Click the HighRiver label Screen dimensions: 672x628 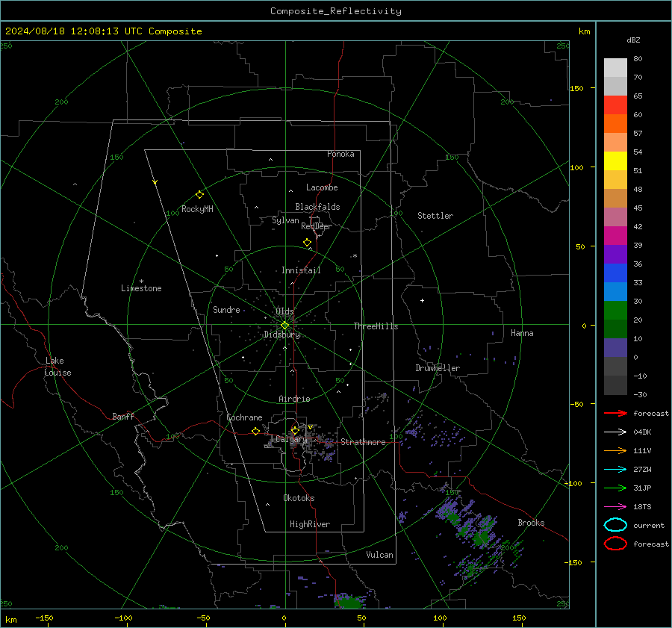[x=310, y=524]
